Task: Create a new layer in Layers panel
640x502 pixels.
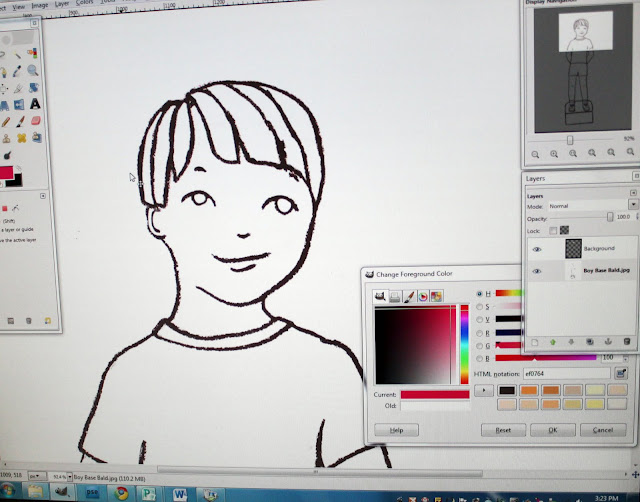Action: pos(535,342)
